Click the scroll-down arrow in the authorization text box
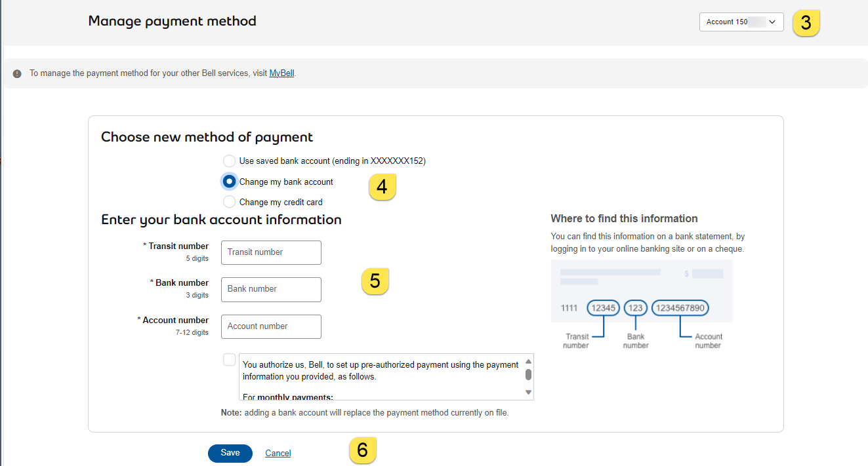 [528, 393]
